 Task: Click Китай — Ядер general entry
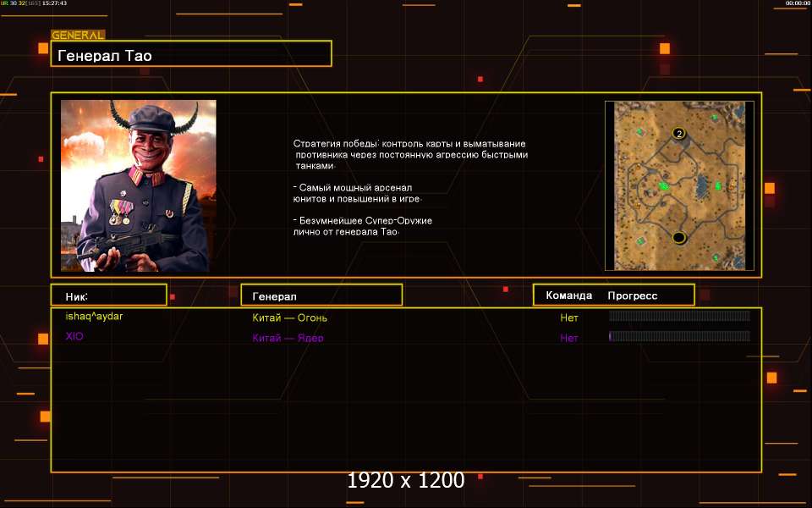click(288, 339)
